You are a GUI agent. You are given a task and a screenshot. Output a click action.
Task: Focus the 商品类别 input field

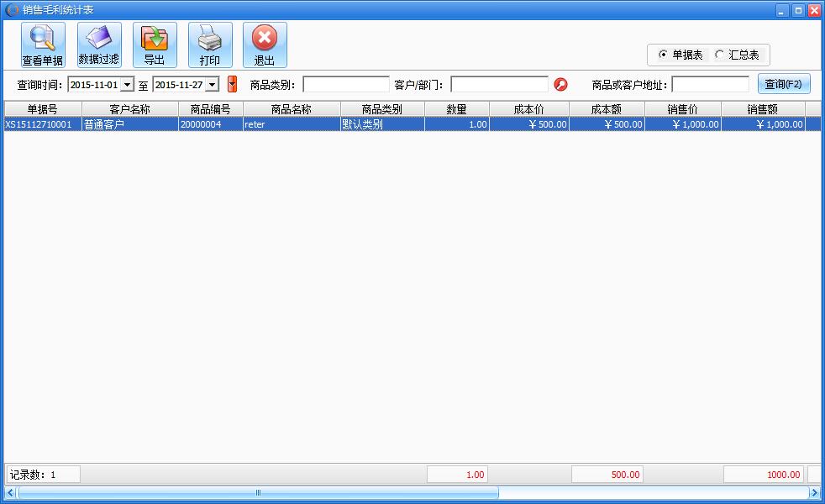coord(345,84)
